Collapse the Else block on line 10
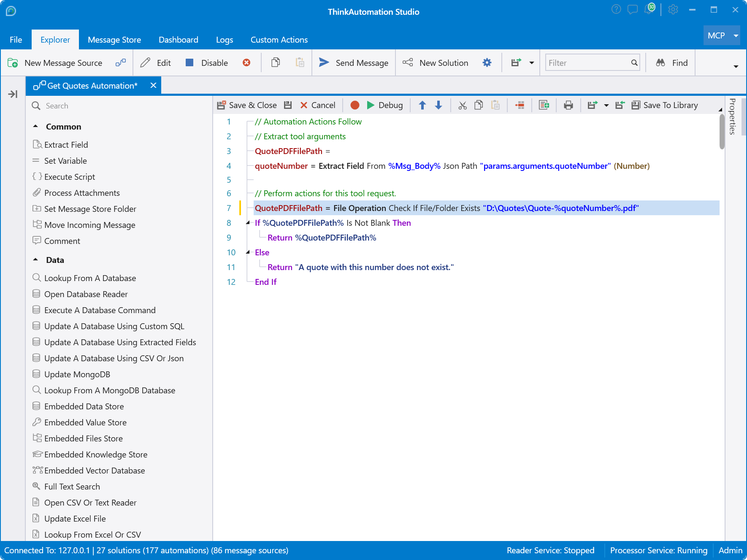 tap(248, 252)
